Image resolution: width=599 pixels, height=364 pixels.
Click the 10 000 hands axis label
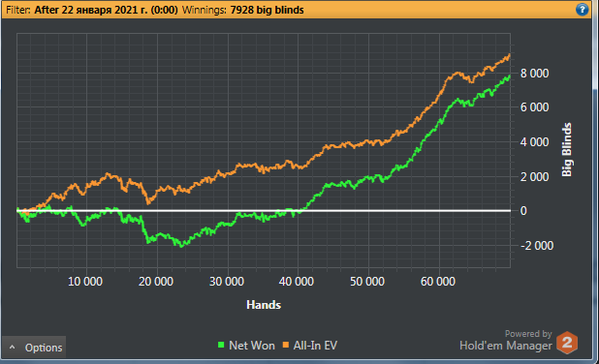(x=85, y=282)
